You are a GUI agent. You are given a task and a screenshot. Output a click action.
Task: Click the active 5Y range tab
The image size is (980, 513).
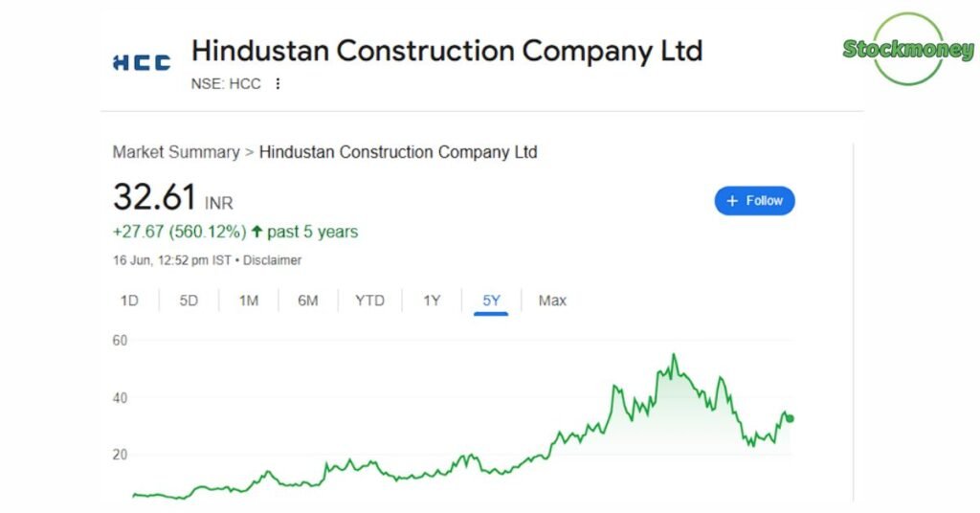491,301
